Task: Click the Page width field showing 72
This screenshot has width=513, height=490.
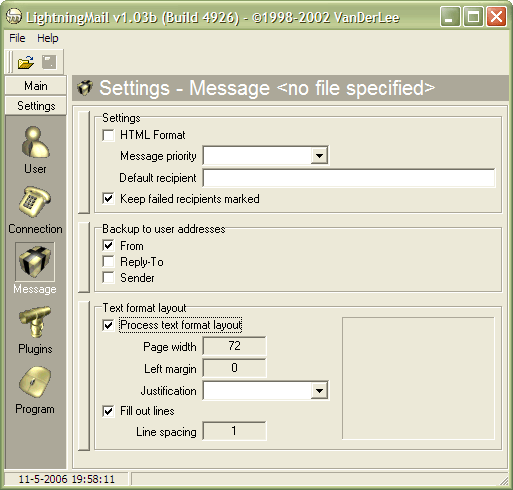Action: tap(234, 346)
